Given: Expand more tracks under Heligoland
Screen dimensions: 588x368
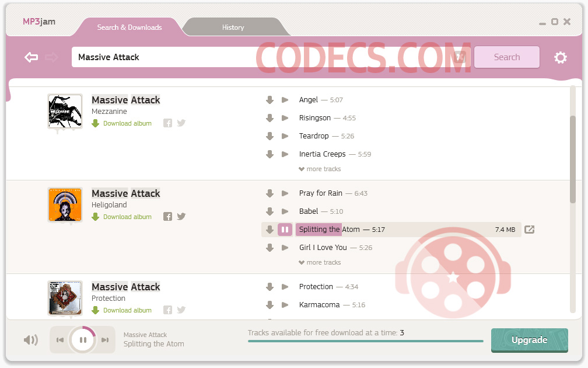Looking at the screenshot, I should click(x=320, y=262).
